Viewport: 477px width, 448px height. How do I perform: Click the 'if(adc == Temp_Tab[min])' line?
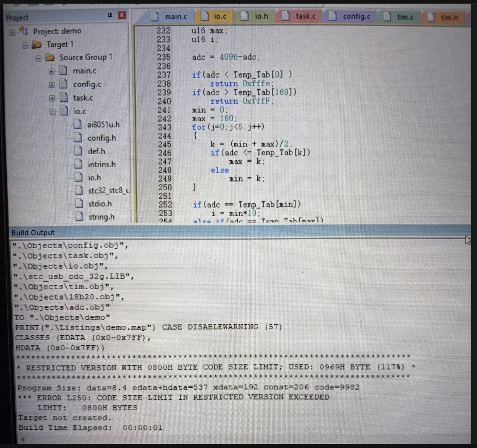pos(247,204)
